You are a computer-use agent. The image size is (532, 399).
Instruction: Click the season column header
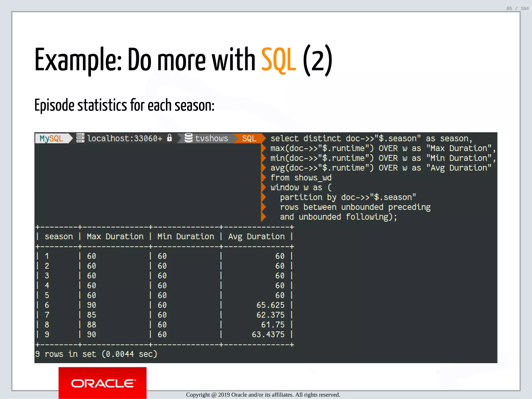[59, 236]
